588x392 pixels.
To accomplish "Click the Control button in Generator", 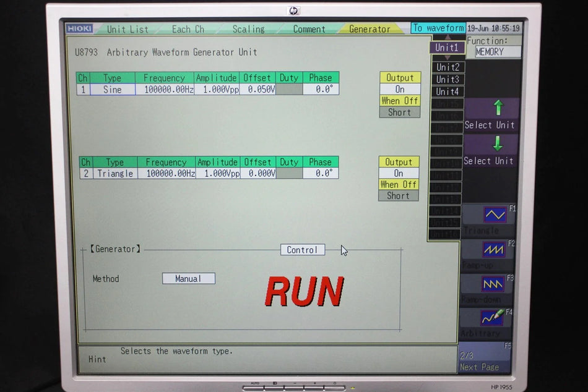I will (303, 250).
